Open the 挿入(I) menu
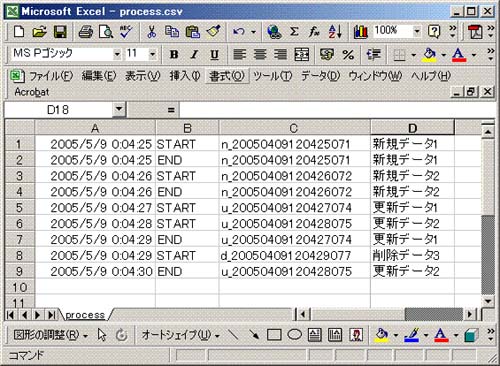Image resolution: width=500 pixels, height=366 pixels. click(184, 76)
